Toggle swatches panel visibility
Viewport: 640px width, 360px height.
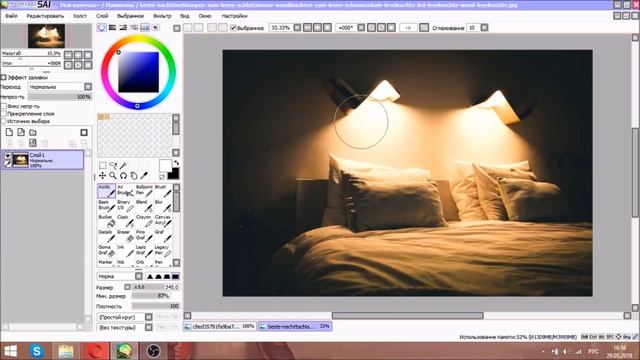click(x=144, y=27)
